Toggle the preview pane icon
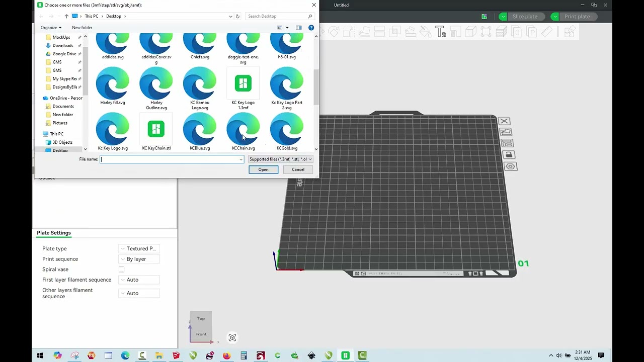This screenshot has height=362, width=644. (298, 28)
